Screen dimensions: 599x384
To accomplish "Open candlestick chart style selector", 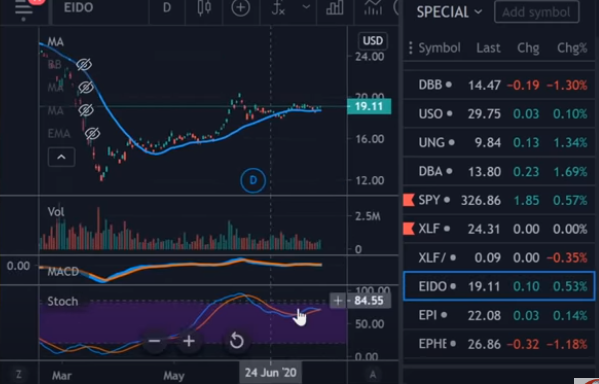I will pyautogui.click(x=204, y=8).
